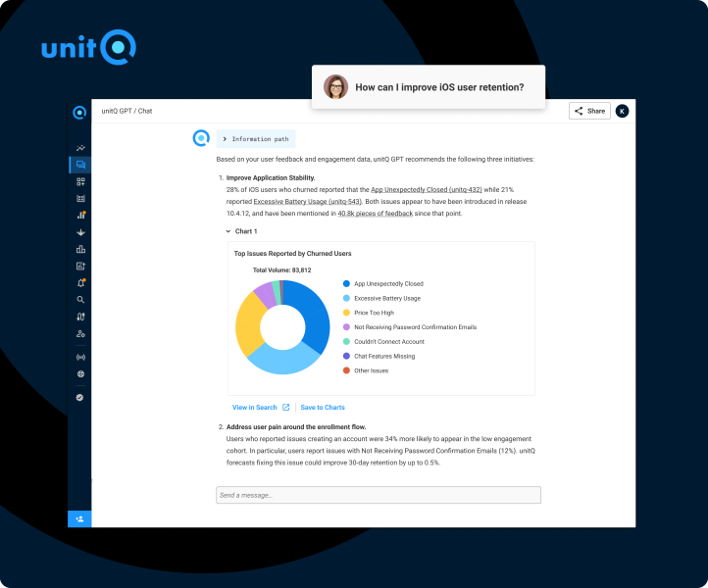Click the Share button
Viewport: 708px width, 588px height.
coord(589,111)
